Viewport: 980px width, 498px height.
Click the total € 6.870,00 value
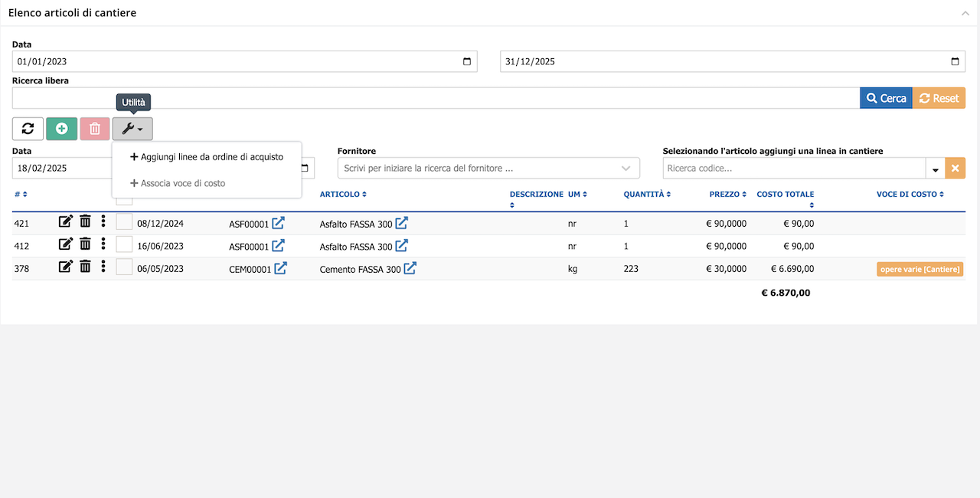coord(786,293)
